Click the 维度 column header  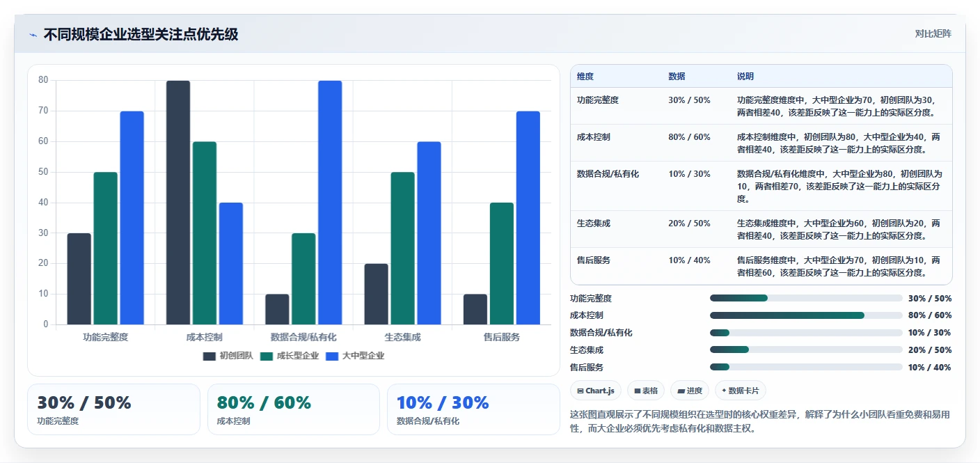(x=585, y=77)
